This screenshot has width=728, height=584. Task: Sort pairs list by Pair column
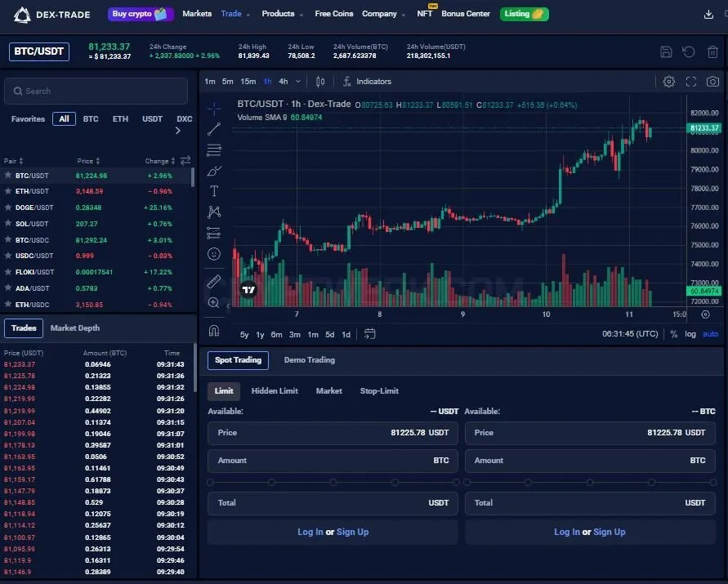13,161
